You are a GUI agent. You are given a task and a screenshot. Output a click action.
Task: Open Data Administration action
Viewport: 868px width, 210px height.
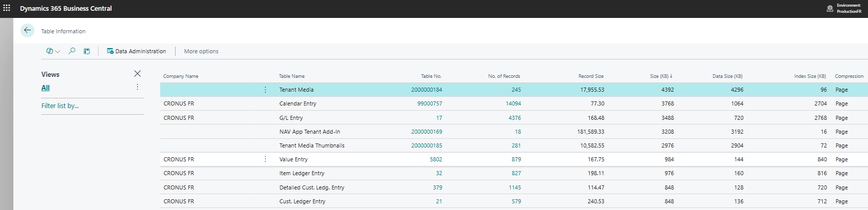point(137,51)
